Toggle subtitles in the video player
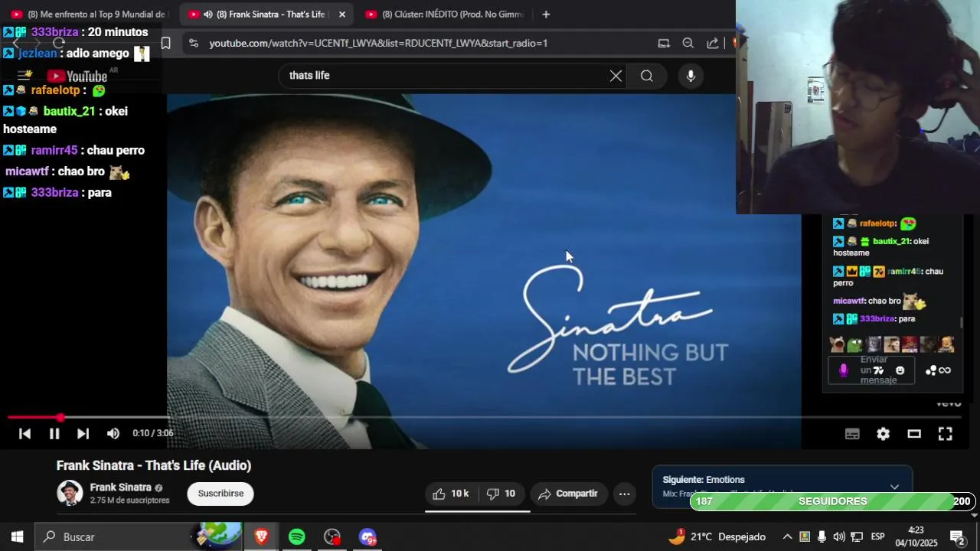 (852, 434)
